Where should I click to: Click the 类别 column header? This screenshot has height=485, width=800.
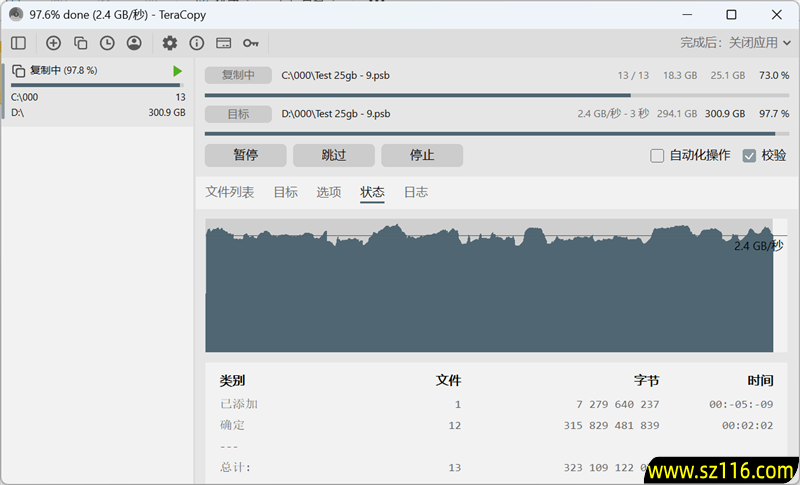pyautogui.click(x=232, y=380)
